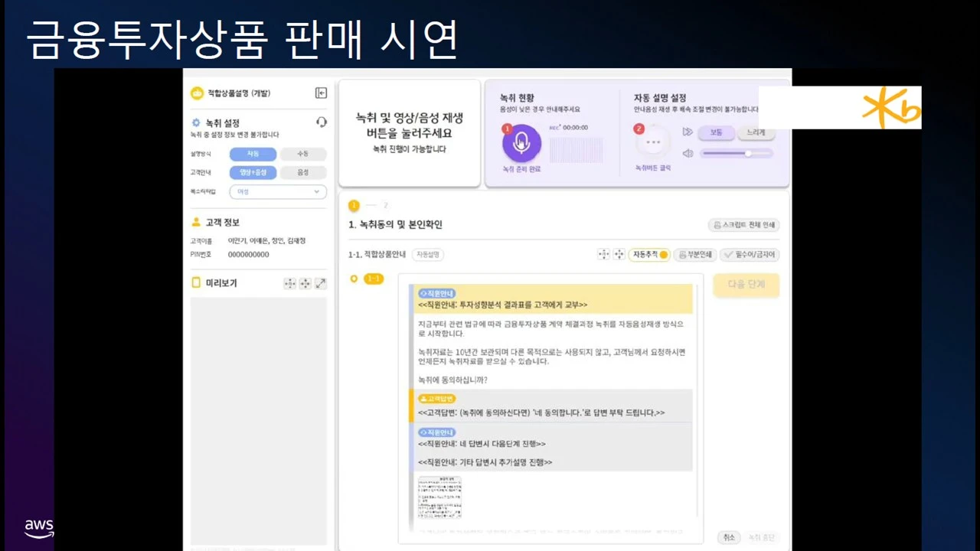Screen dimensions: 980x551
Task: Click the first move icon beside 자동추적
Action: pyautogui.click(x=603, y=254)
